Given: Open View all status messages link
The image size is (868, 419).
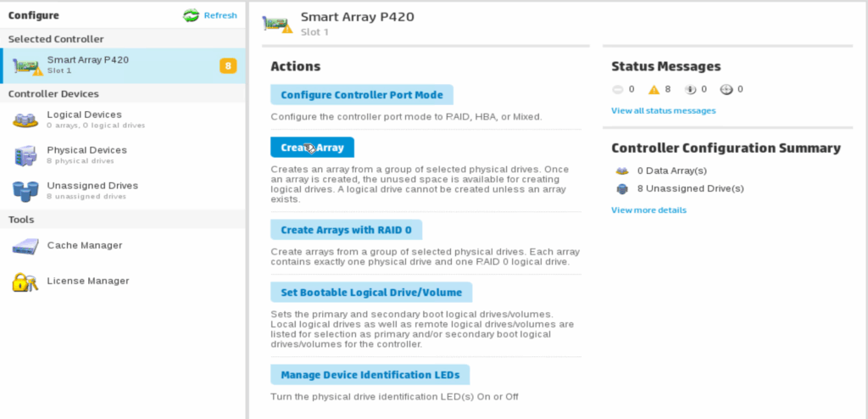Looking at the screenshot, I should point(663,111).
